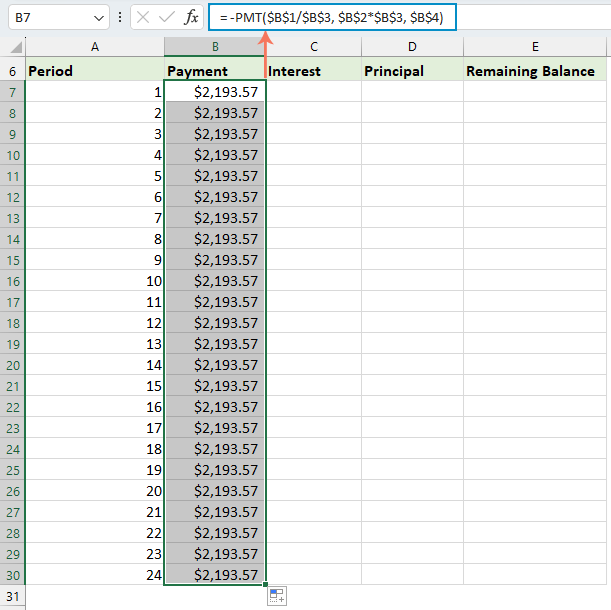Select the row 15 header
Viewport: 611px width, 610px height.
pos(13,260)
